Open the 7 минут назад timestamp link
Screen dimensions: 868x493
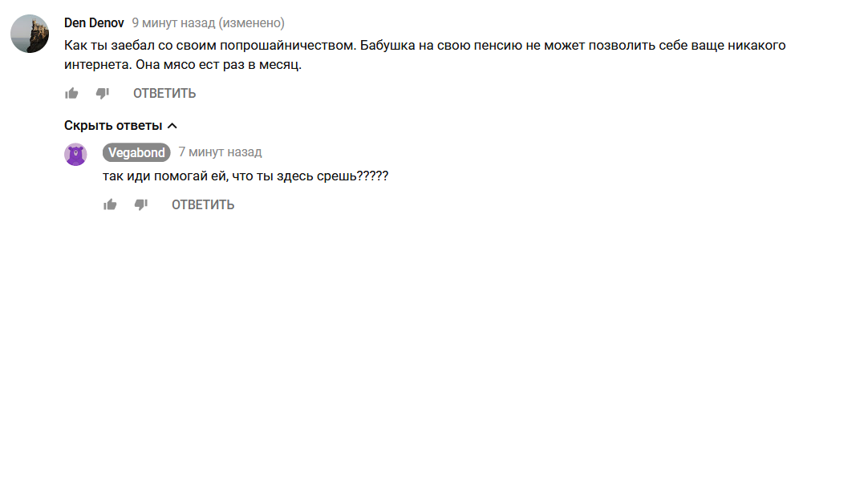[x=220, y=152]
